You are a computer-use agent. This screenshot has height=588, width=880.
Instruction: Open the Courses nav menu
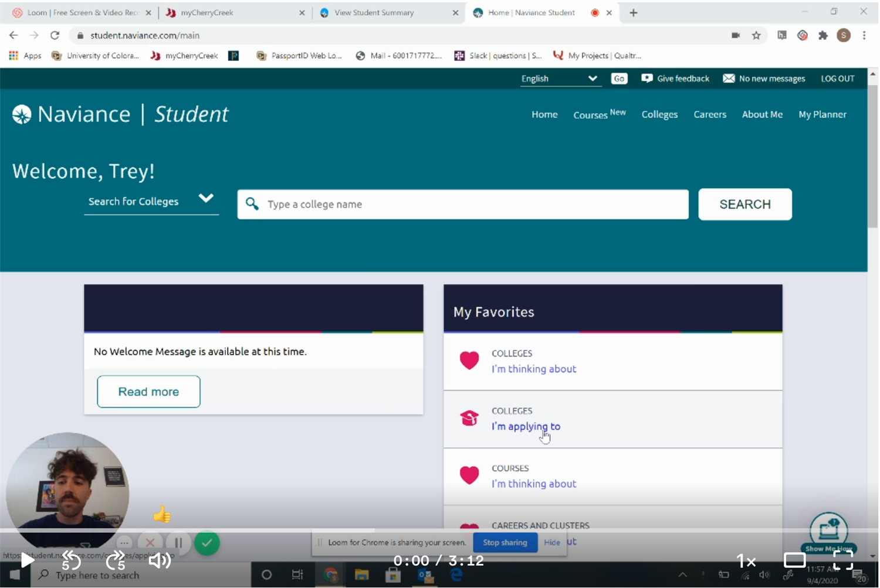coord(599,114)
